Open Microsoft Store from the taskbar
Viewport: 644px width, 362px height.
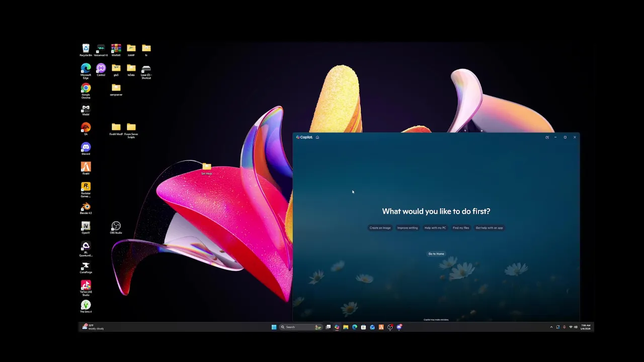coord(363,327)
